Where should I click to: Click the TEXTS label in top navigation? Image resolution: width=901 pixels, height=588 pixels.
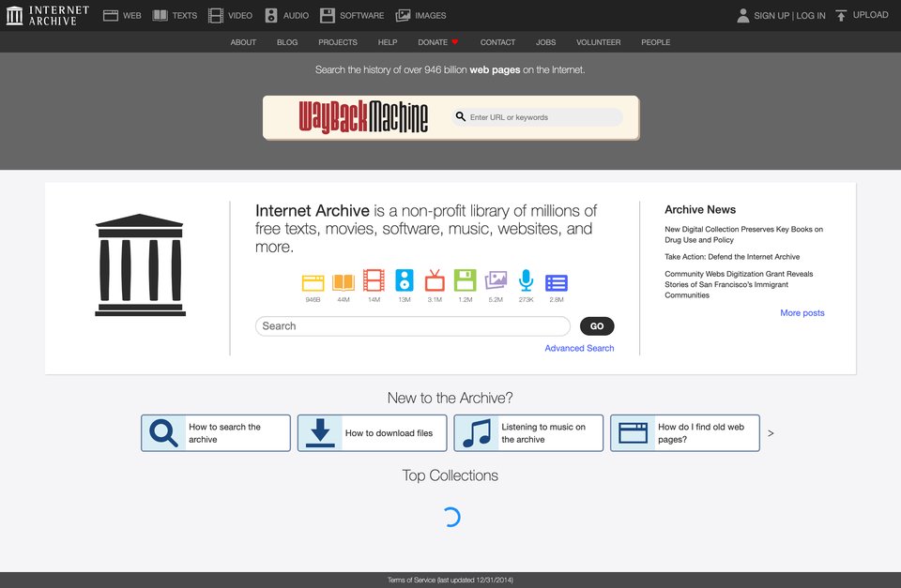pyautogui.click(x=185, y=16)
